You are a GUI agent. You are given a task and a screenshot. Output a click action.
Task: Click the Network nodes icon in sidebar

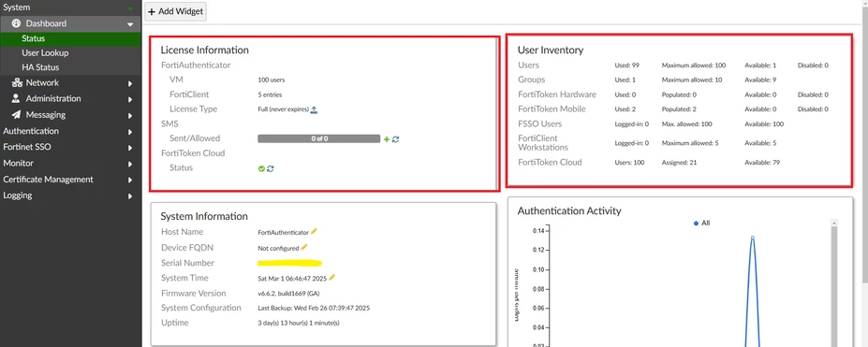pyautogui.click(x=16, y=83)
